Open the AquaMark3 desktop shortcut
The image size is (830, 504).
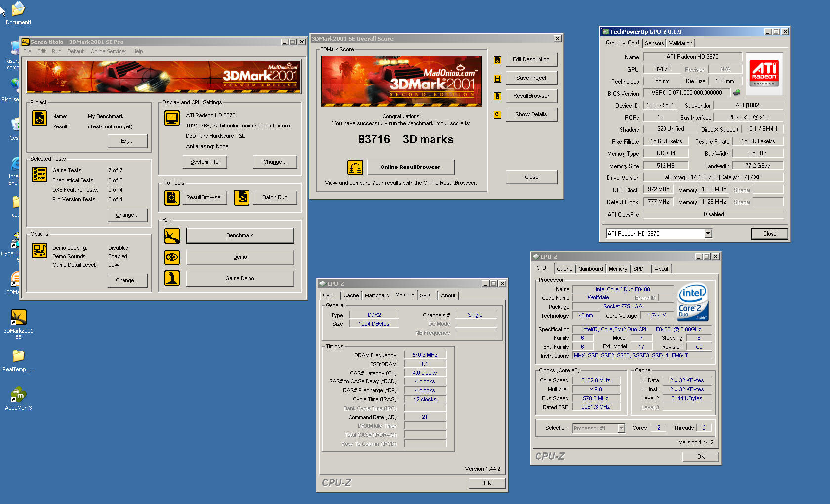point(18,399)
